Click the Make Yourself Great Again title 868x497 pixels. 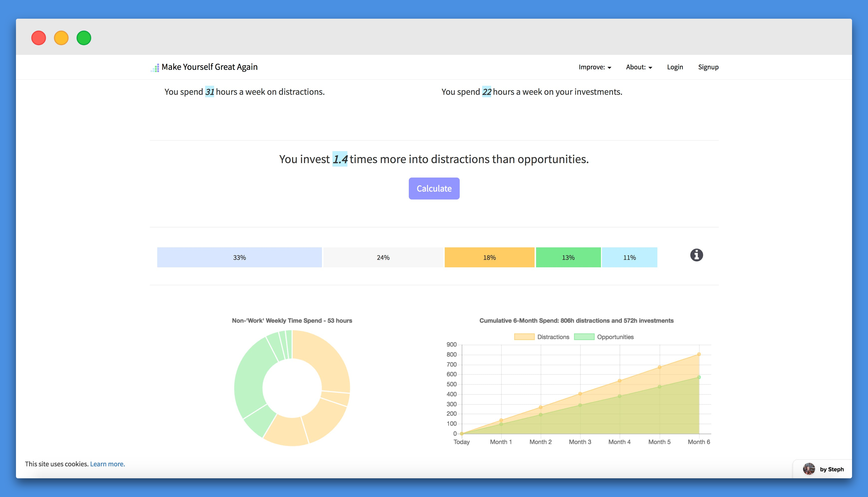tap(209, 67)
